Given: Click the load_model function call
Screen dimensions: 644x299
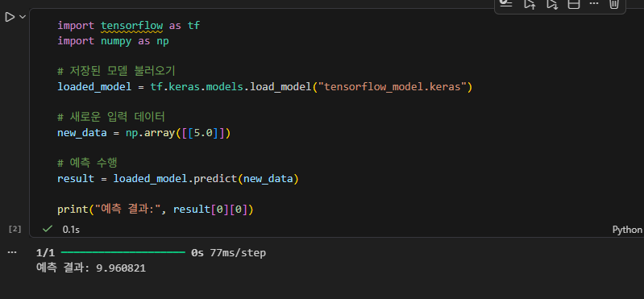Looking at the screenshot, I should [280, 87].
